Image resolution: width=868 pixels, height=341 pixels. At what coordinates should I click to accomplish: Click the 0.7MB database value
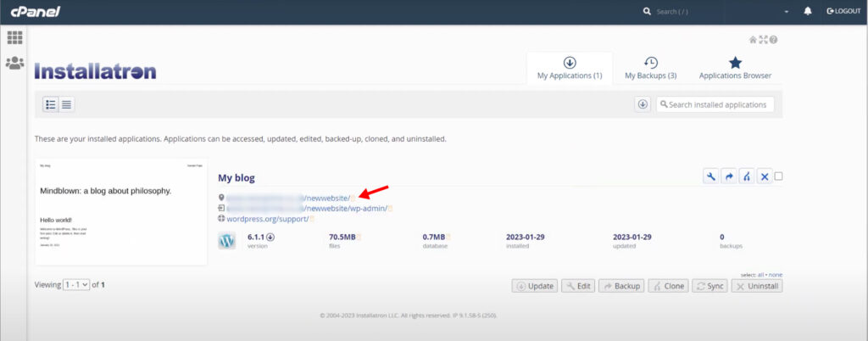pos(434,237)
